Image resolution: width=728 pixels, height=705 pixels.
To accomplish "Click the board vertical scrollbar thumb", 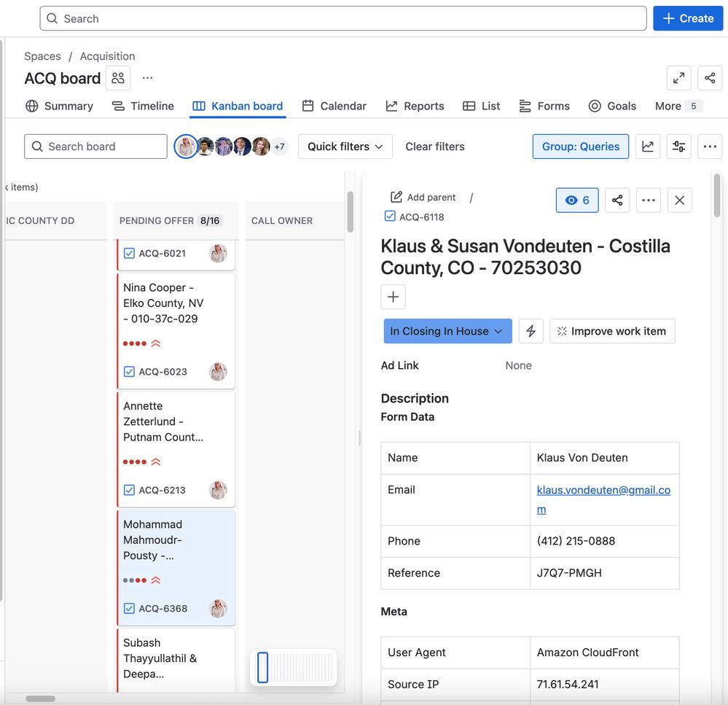I will (x=350, y=211).
